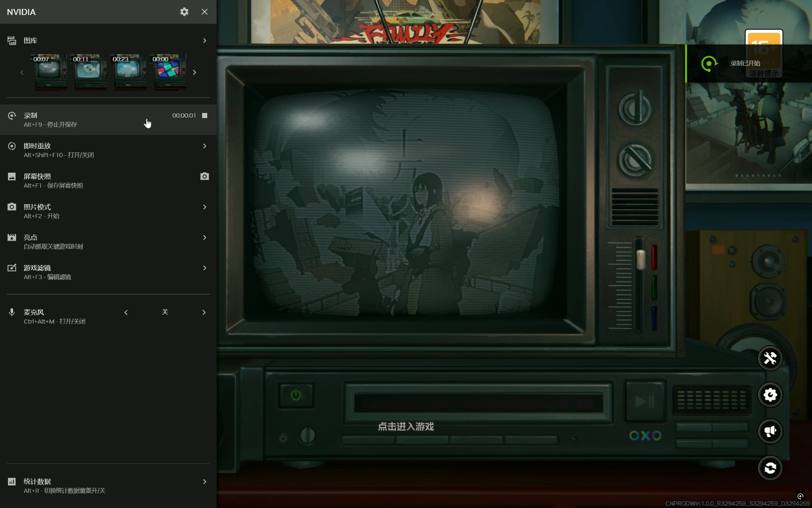Click the Alt+F9 停止并保存 shortcut text

click(50, 125)
